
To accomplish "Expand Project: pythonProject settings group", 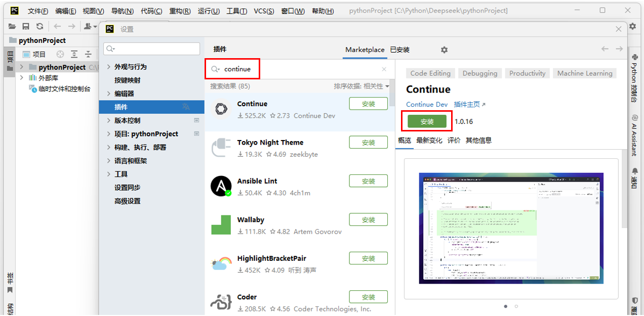I will coord(109,134).
